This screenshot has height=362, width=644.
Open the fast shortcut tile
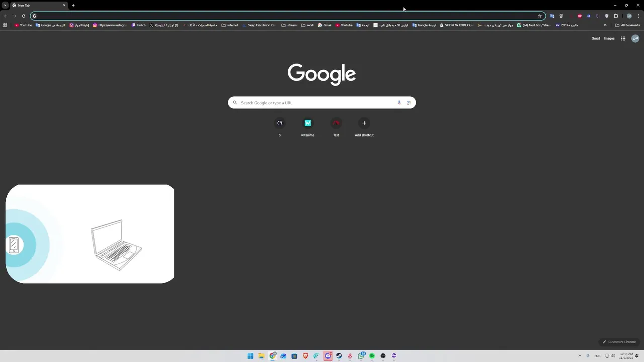click(336, 127)
